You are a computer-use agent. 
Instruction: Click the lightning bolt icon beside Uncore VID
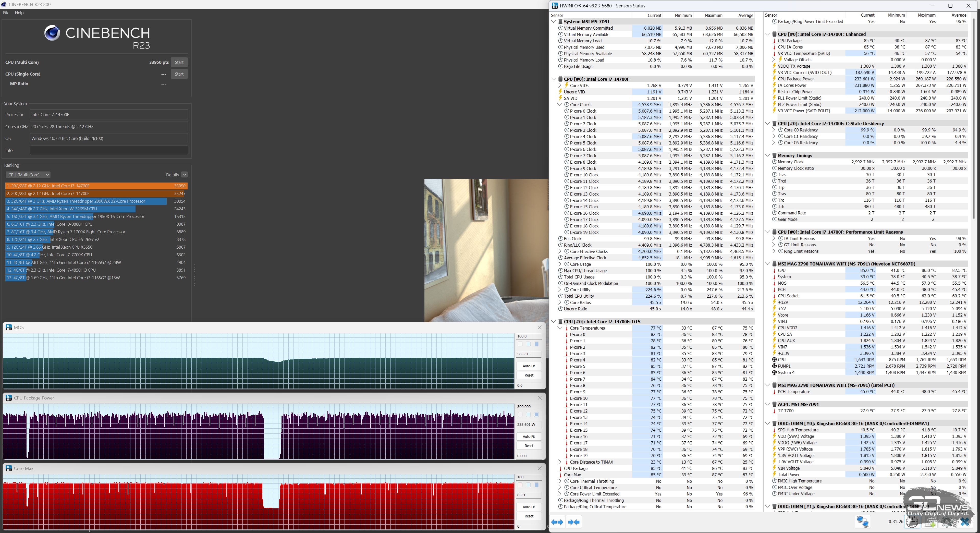tap(560, 92)
